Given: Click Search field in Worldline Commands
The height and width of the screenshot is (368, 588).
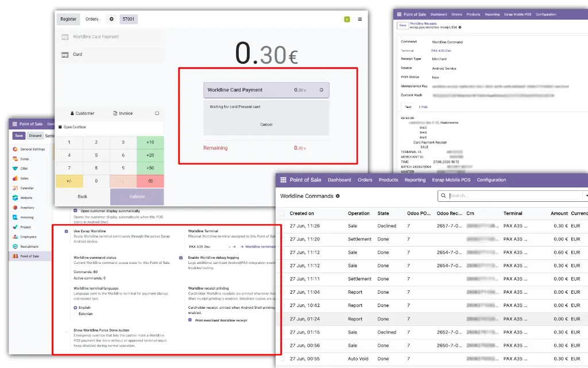Looking at the screenshot, I should 515,195.
